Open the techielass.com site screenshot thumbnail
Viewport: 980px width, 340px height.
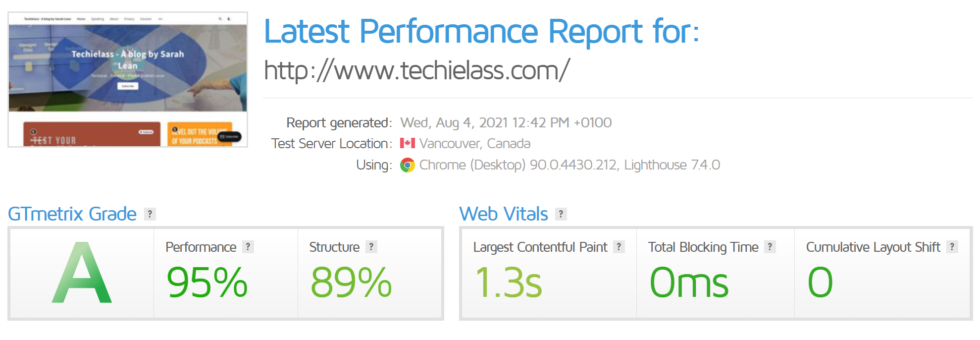click(x=128, y=80)
